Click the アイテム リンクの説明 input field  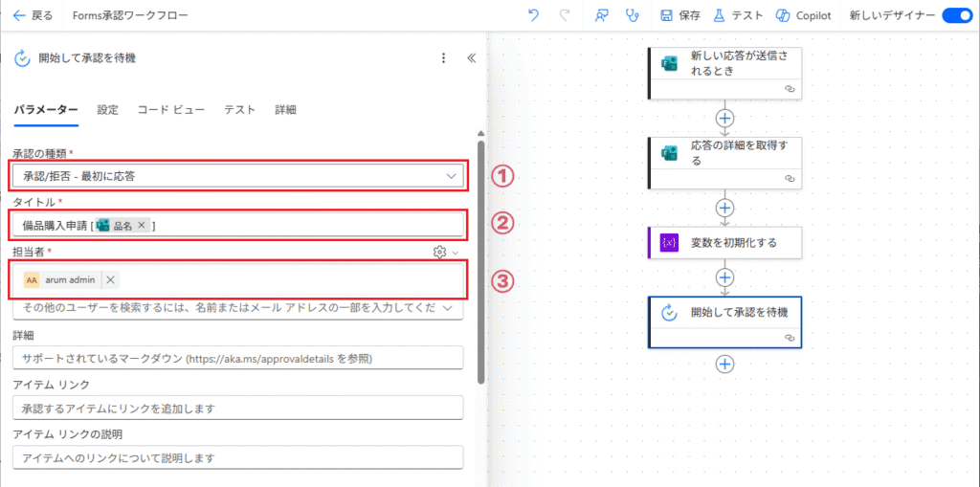coord(237,457)
